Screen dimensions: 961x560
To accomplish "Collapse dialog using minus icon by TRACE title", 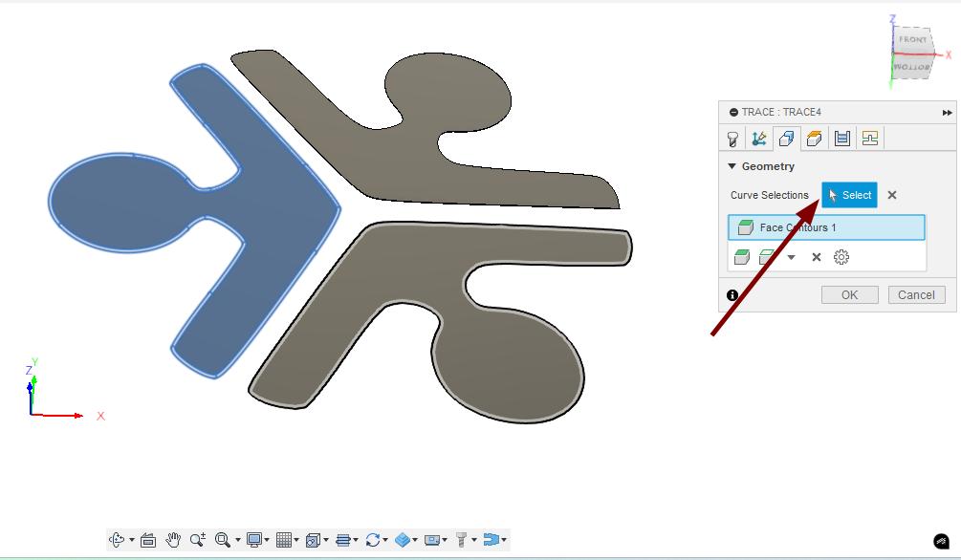I will tap(733, 112).
